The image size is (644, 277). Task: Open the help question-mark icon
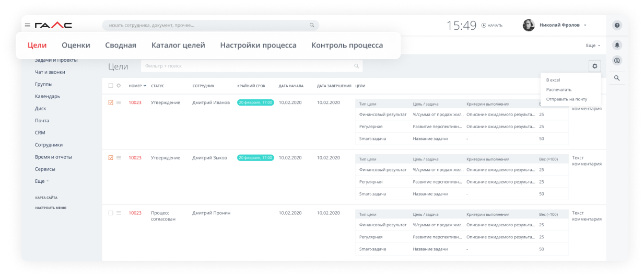coord(617,25)
